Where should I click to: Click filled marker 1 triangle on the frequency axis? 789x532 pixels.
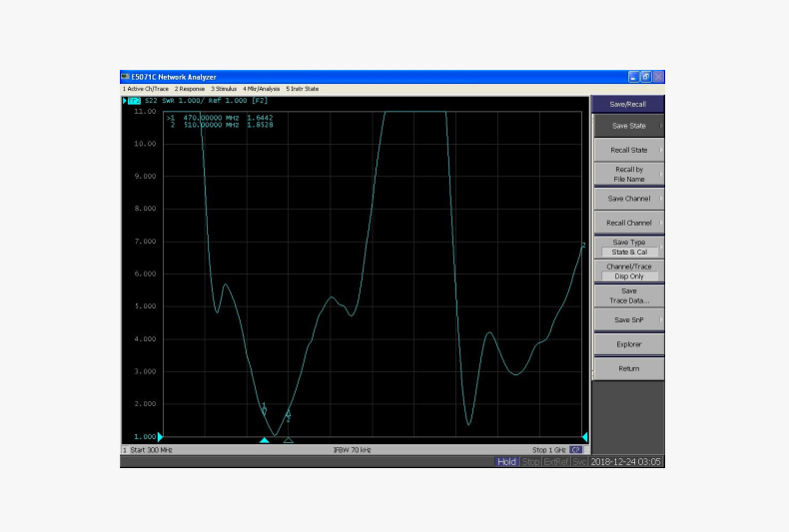(265, 440)
